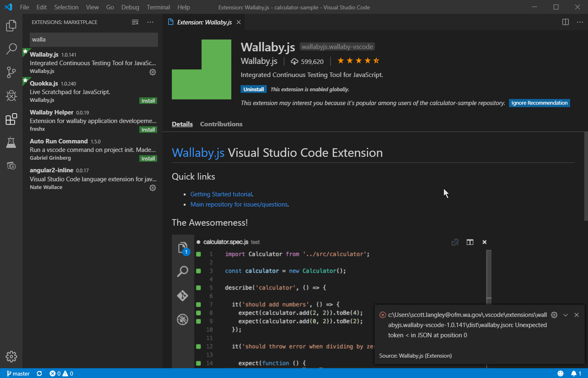Click the extension details vertical scrollbar
The height and width of the screenshot is (378, 588).
(586, 176)
